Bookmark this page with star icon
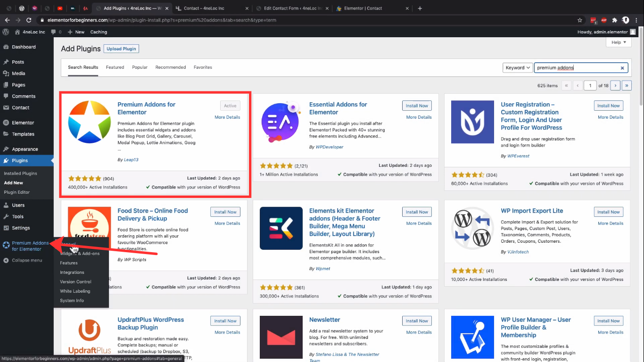This screenshot has height=362, width=644. point(580,20)
